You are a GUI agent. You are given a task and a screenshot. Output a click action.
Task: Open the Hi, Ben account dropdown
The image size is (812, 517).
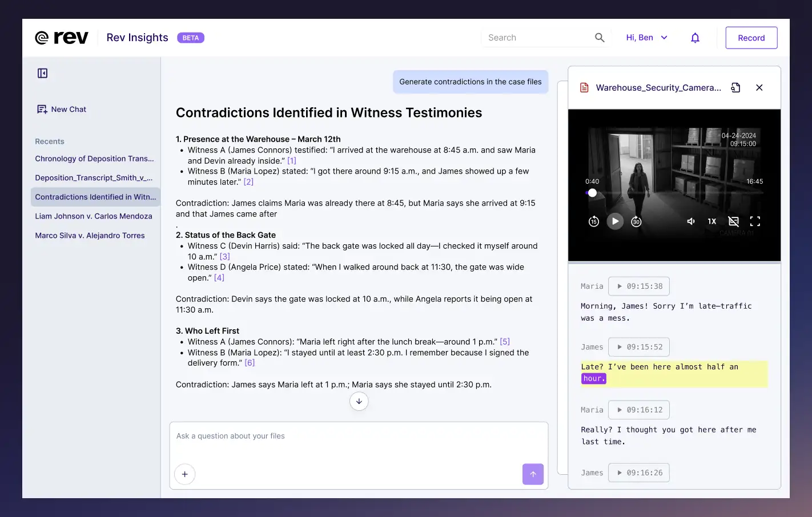646,37
